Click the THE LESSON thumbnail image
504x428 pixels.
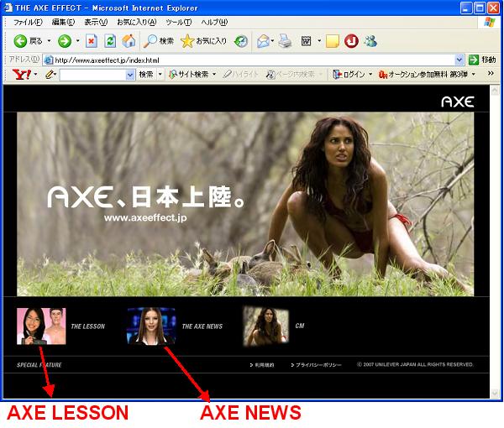click(40, 326)
